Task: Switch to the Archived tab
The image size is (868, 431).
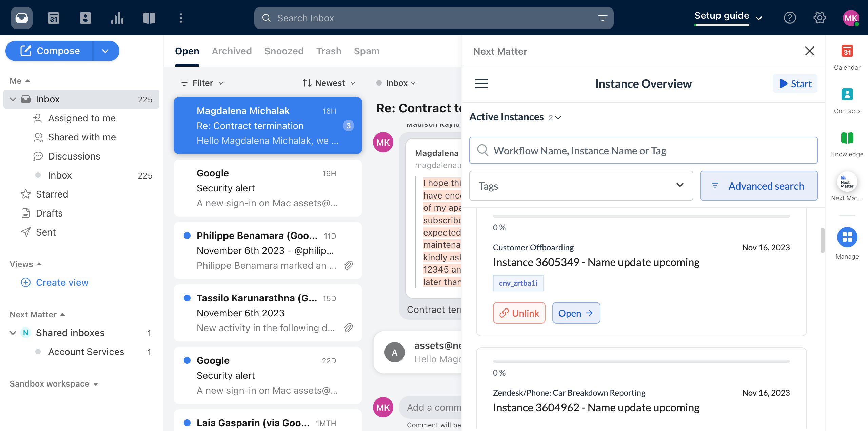Action: (232, 51)
